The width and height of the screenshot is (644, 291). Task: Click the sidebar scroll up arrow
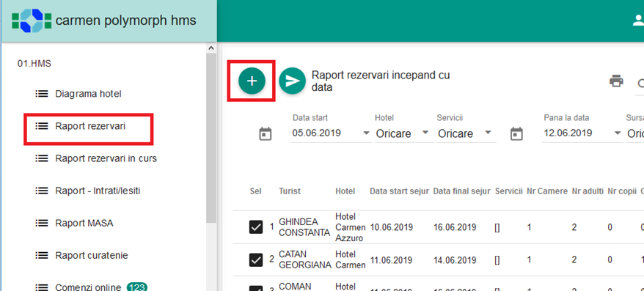pos(211,48)
